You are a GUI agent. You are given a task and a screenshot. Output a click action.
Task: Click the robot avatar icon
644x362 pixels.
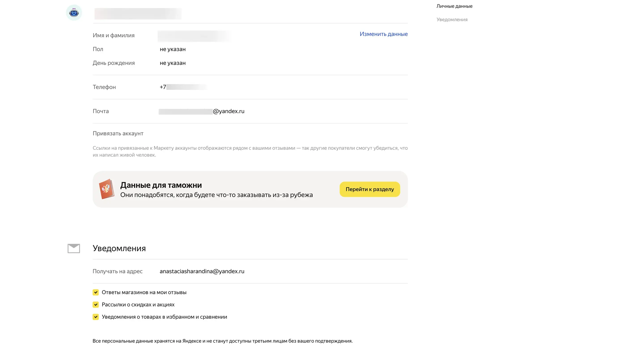tap(74, 13)
